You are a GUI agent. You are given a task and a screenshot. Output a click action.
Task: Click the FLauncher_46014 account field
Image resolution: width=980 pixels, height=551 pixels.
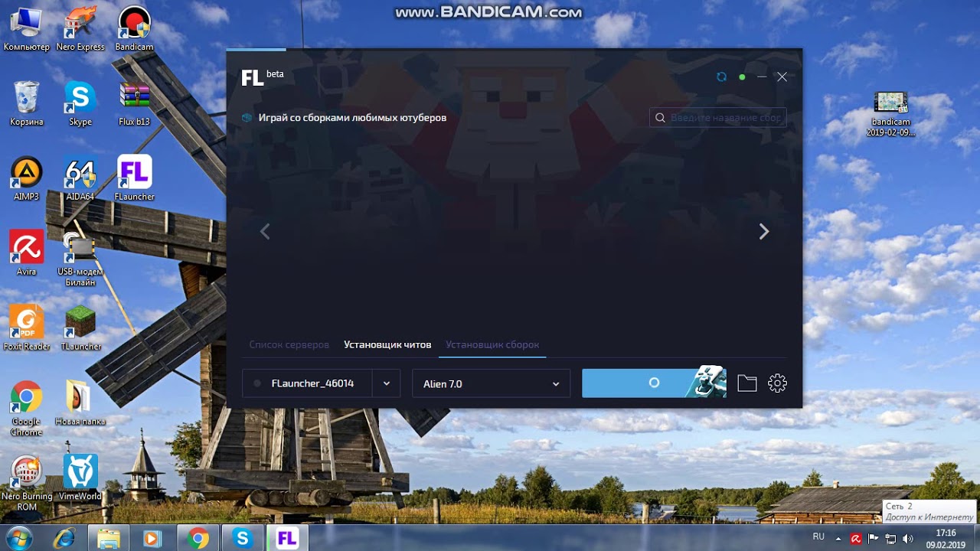tap(307, 383)
